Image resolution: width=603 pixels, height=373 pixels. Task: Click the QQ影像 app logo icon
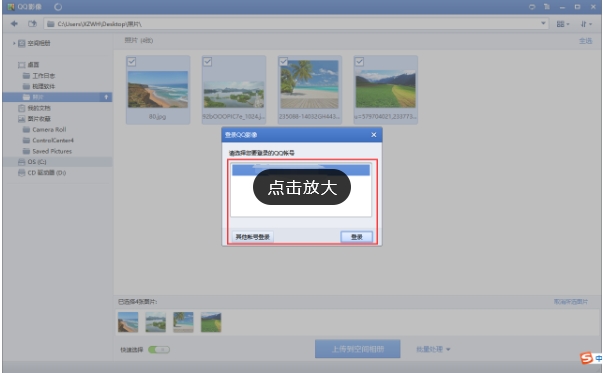point(11,7)
